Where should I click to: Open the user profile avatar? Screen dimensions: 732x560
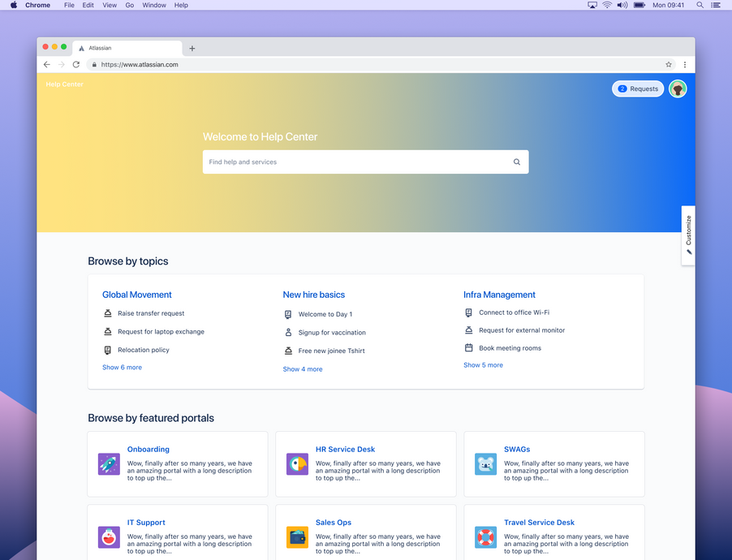tap(678, 88)
